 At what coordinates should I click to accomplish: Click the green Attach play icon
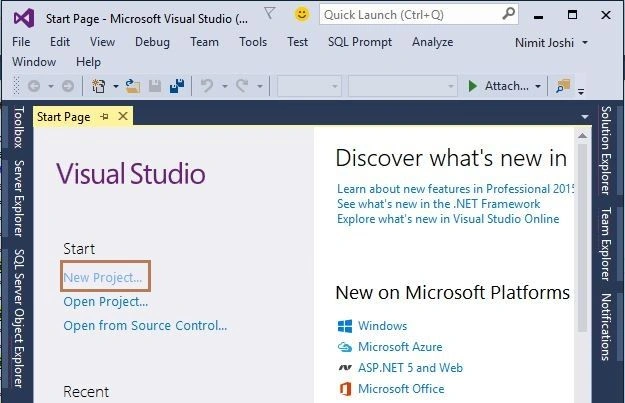coord(472,86)
